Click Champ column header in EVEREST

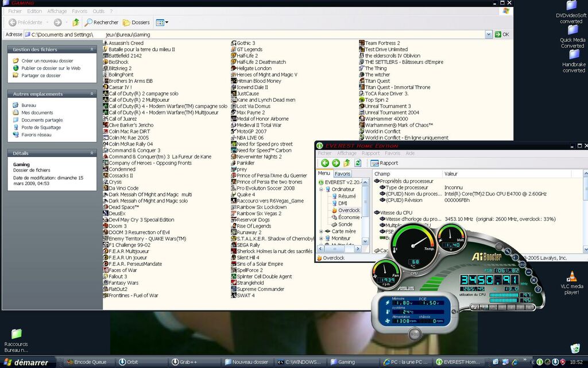click(407, 174)
